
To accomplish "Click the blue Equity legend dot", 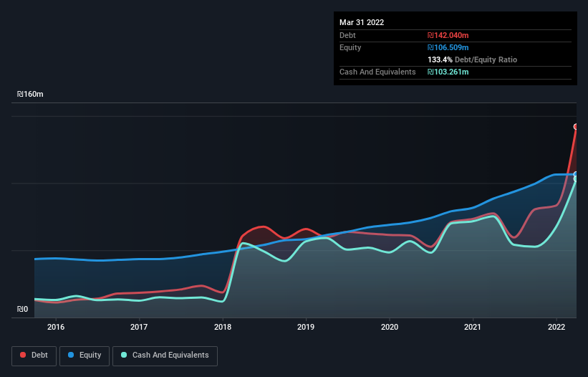I will 71,355.
